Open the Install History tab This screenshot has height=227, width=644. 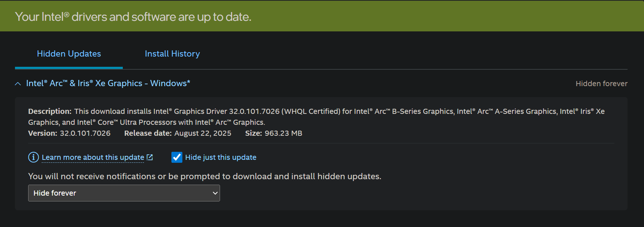click(x=172, y=54)
